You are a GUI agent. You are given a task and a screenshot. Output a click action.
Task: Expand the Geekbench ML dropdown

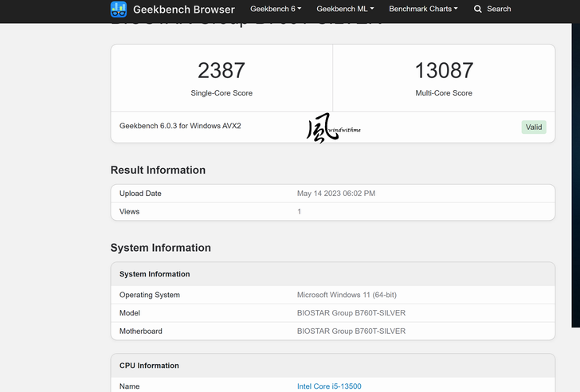point(345,10)
